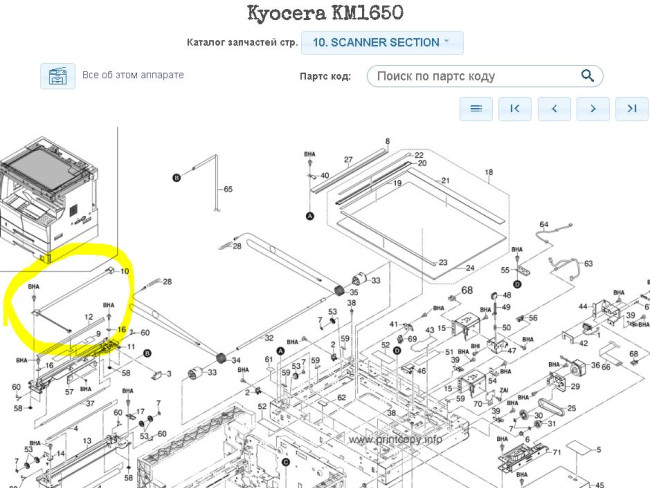This screenshot has width=650, height=488.
Task: Select part number 25 on diagram
Action: pos(571,408)
